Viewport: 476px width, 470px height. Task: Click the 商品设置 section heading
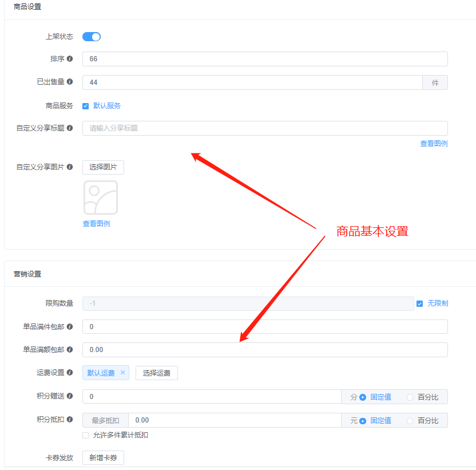[x=27, y=7]
